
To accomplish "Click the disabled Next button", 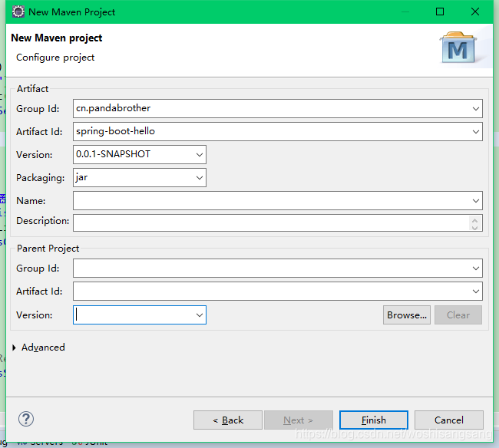I will pyautogui.click(x=299, y=420).
